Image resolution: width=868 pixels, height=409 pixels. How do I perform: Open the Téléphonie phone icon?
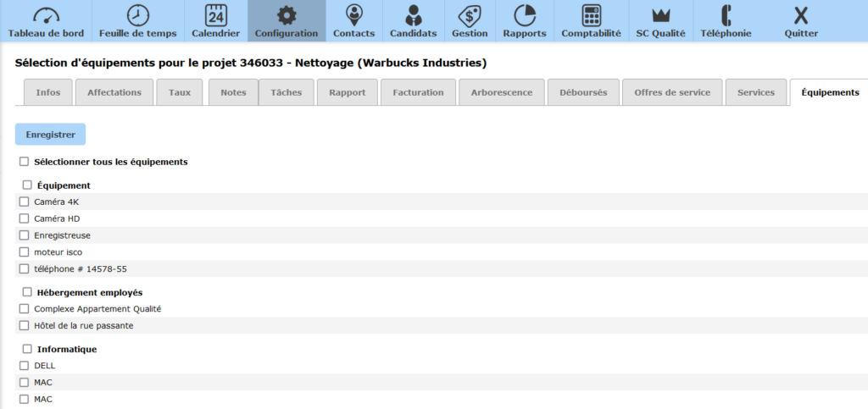[x=726, y=15]
